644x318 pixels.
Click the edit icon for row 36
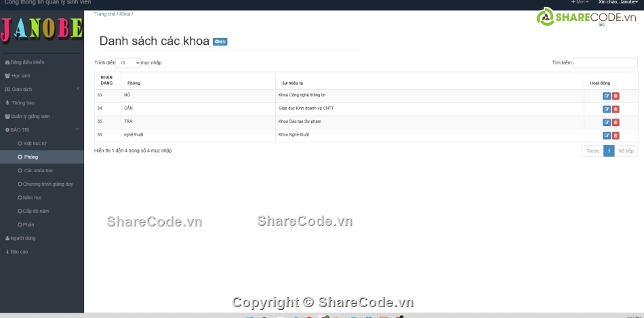click(607, 136)
